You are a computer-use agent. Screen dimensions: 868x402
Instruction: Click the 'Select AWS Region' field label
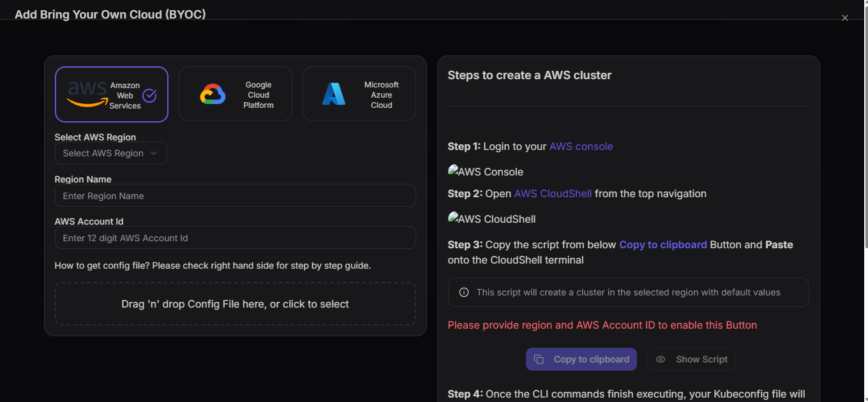coord(95,137)
